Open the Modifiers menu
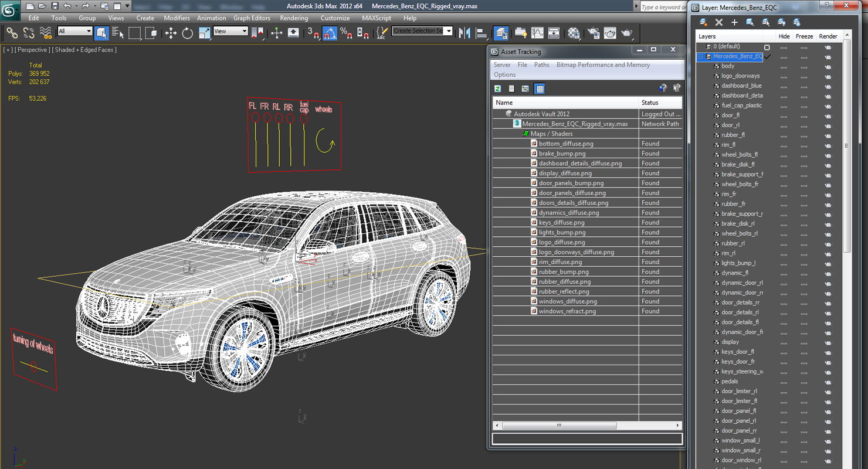This screenshot has width=868, height=469. [x=177, y=18]
